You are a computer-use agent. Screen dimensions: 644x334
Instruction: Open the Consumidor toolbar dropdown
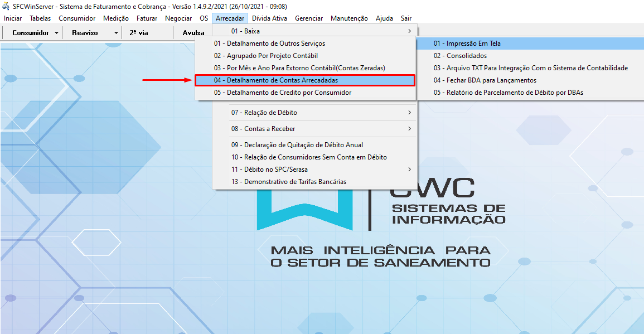click(x=32, y=32)
